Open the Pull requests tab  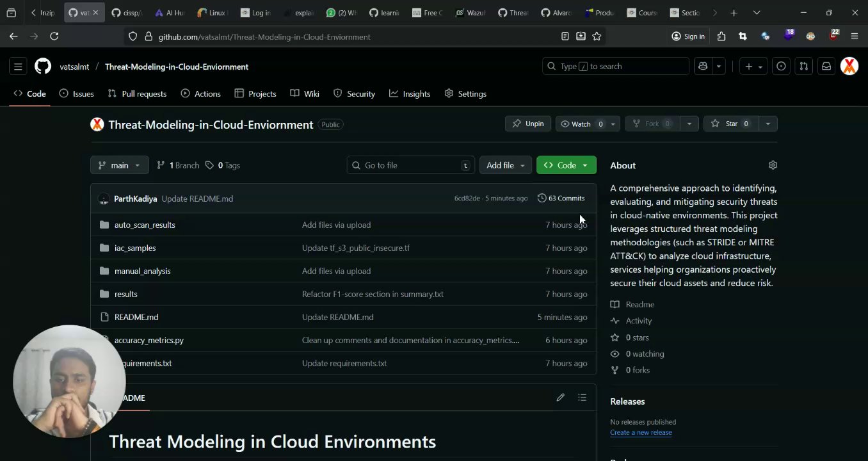[137, 93]
